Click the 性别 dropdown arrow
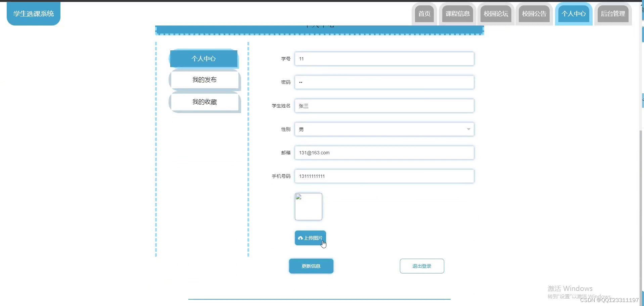 (468, 129)
